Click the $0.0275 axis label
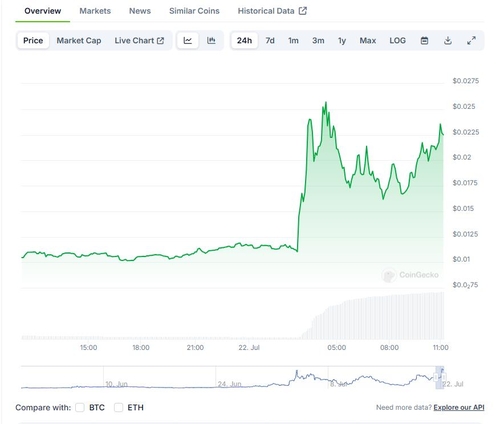The width and height of the screenshot is (500, 424). pyautogui.click(x=466, y=81)
